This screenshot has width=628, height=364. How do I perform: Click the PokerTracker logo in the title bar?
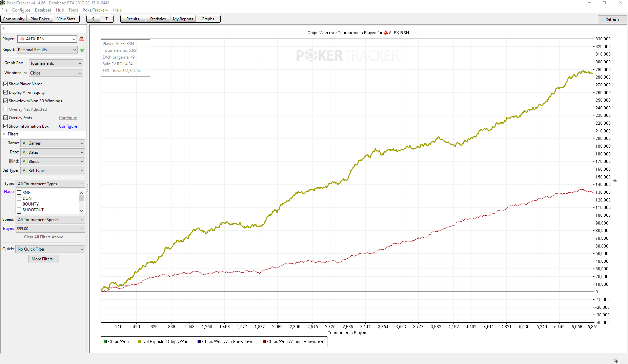point(3,3)
